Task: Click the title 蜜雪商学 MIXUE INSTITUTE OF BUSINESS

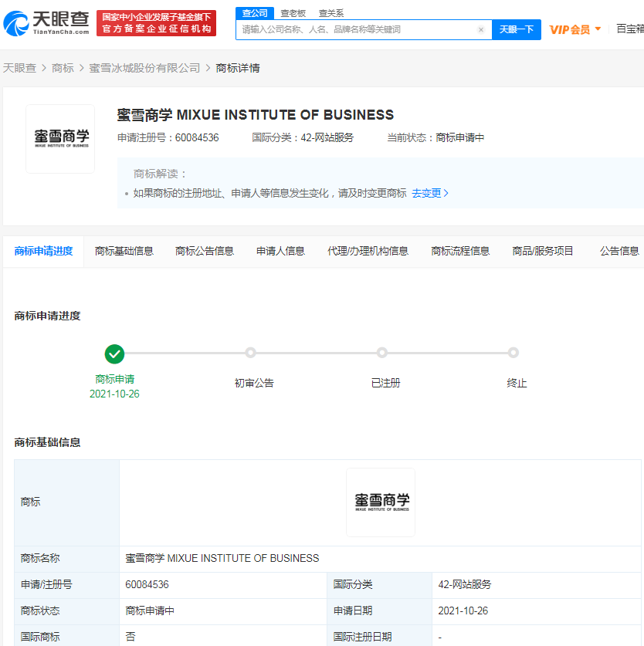Action: click(x=256, y=115)
